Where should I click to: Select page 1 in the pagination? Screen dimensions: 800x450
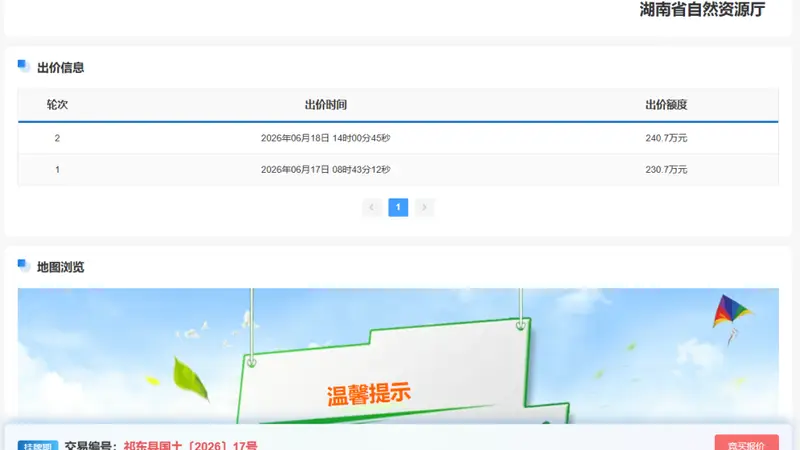(x=398, y=207)
